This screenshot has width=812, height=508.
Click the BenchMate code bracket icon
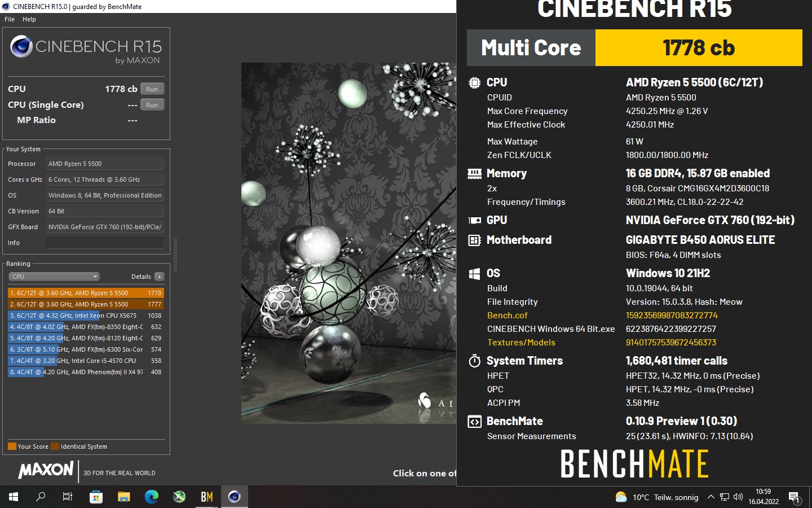point(474,422)
